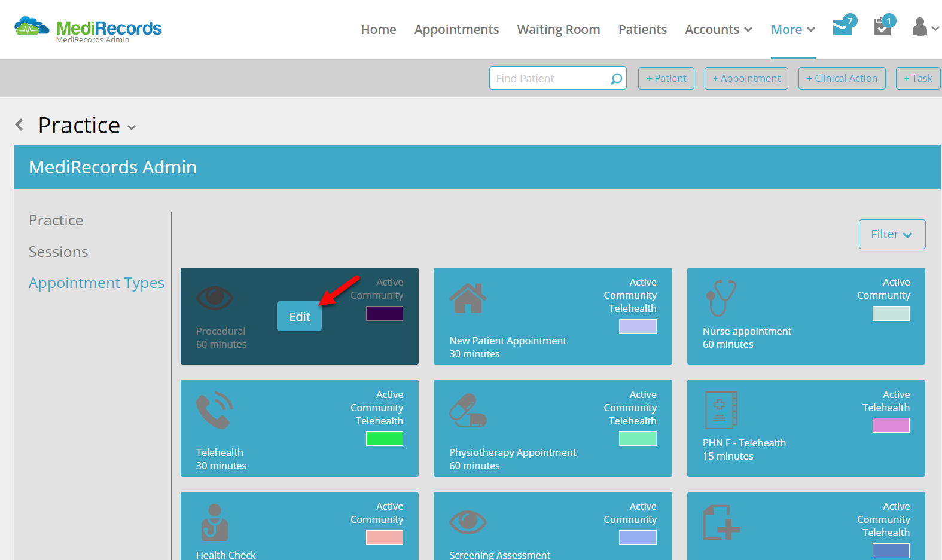Click the medical record icon on PHN F - Telehealth
This screenshot has width=942, height=560.
coord(721,410)
